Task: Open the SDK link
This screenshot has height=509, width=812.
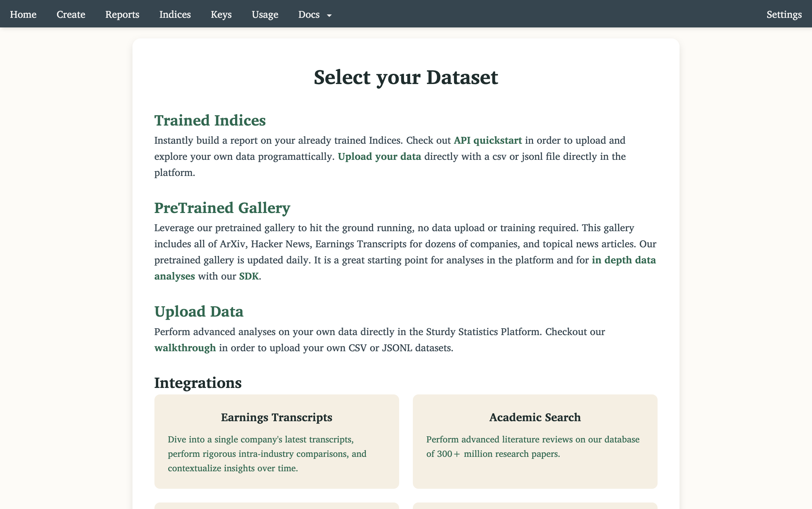Action: pos(248,276)
